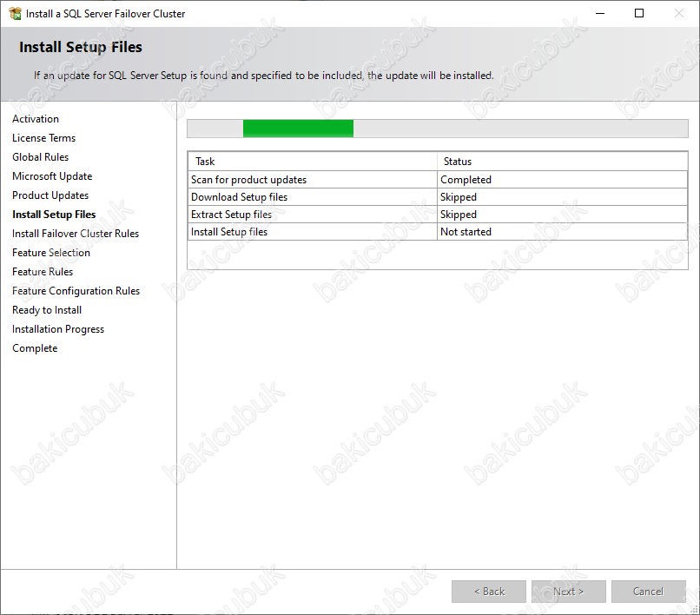The height and width of the screenshot is (615, 700).
Task: Select Feature Configuration Rules step
Action: (76, 291)
